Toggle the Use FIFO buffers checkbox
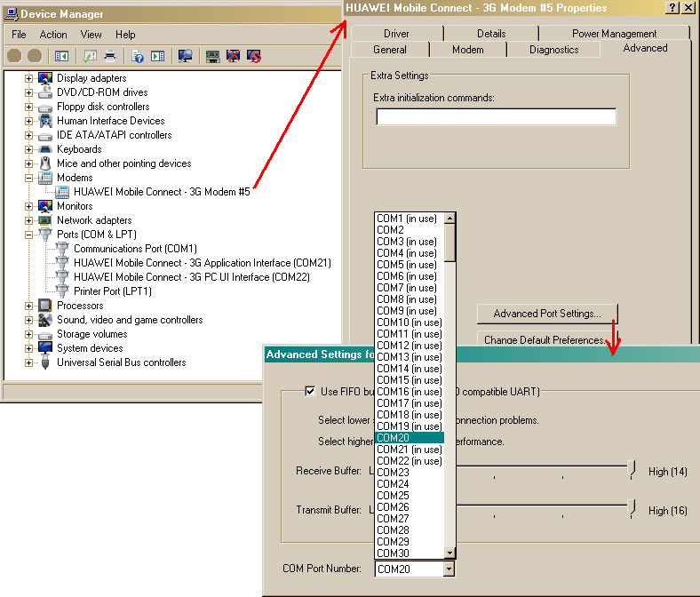Viewport: 700px width, 597px height. click(310, 391)
